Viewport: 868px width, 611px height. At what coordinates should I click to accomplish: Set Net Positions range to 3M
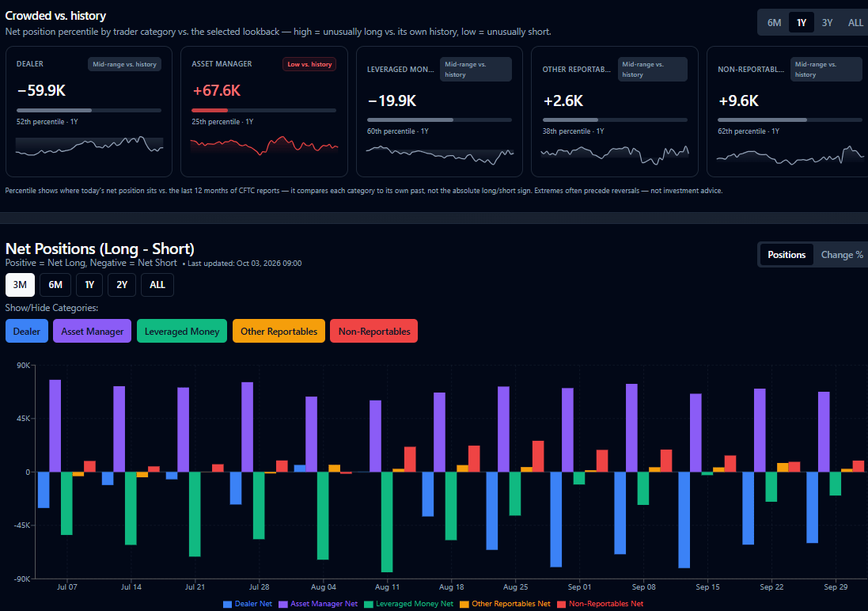(x=20, y=285)
